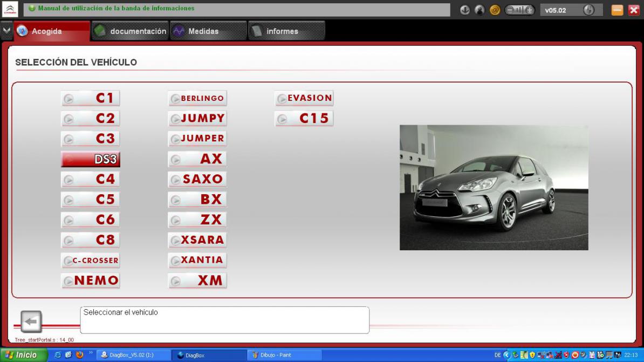644x362 pixels.
Task: Select the EVASION vehicle
Action: point(304,98)
